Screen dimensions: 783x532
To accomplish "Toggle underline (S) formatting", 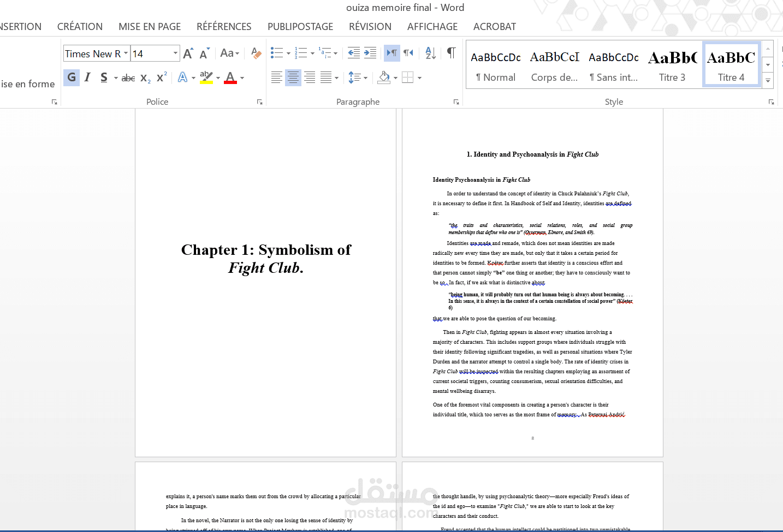I will point(104,77).
